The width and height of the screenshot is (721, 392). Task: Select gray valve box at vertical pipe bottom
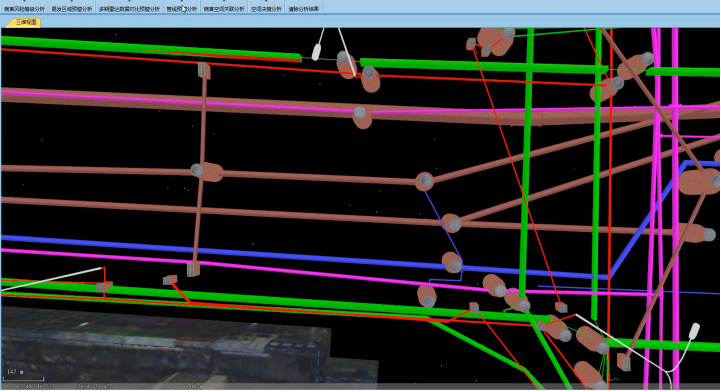[x=193, y=269]
